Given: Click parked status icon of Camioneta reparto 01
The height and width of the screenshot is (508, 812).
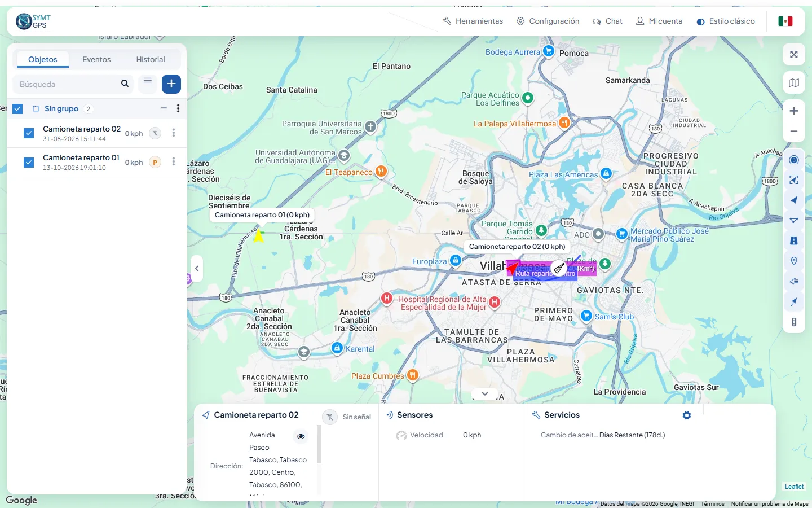Looking at the screenshot, I should [x=155, y=162].
